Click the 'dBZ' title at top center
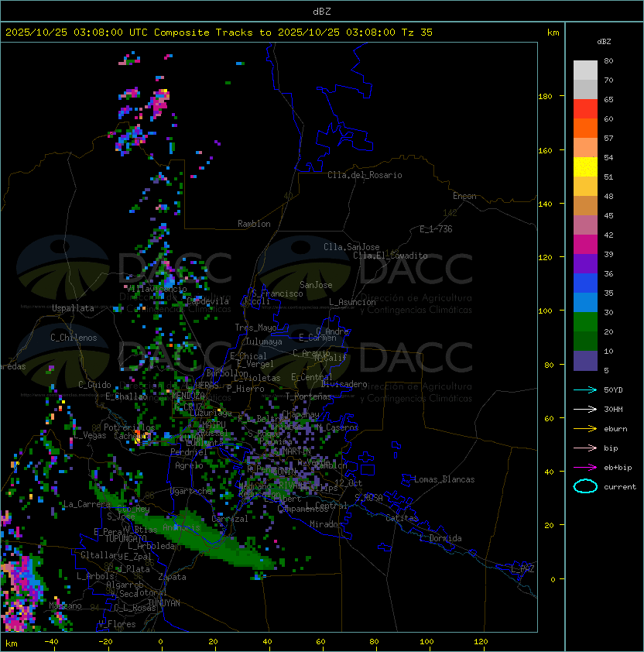The height and width of the screenshot is (652, 644). point(322,11)
